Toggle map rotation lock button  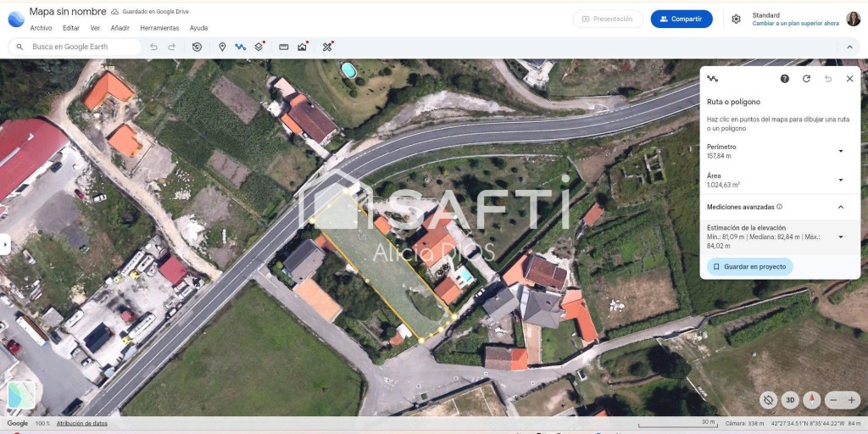(769, 399)
